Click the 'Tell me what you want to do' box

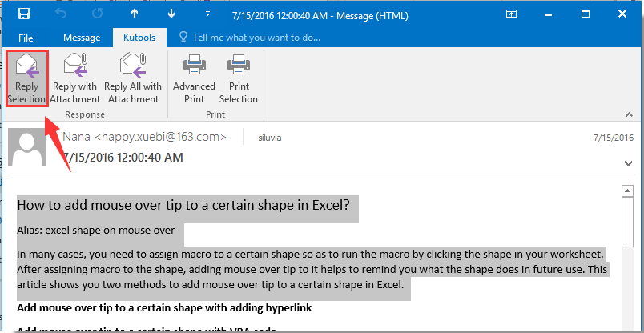[x=248, y=38]
